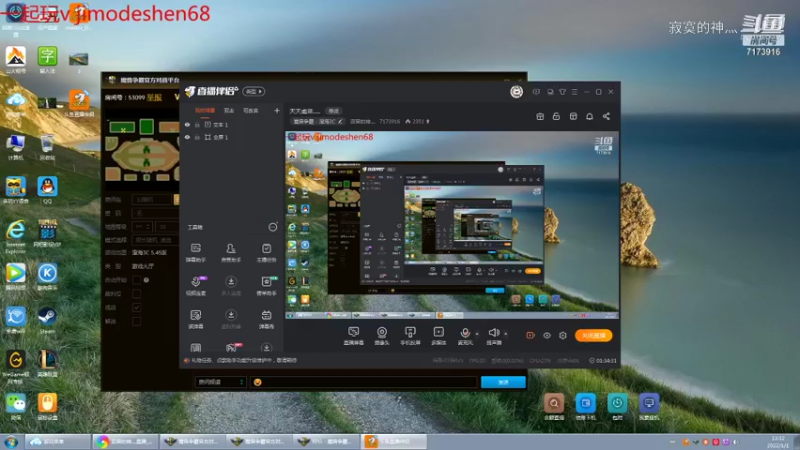
Task: Open the 榜单助手 tool
Action: click(266, 286)
